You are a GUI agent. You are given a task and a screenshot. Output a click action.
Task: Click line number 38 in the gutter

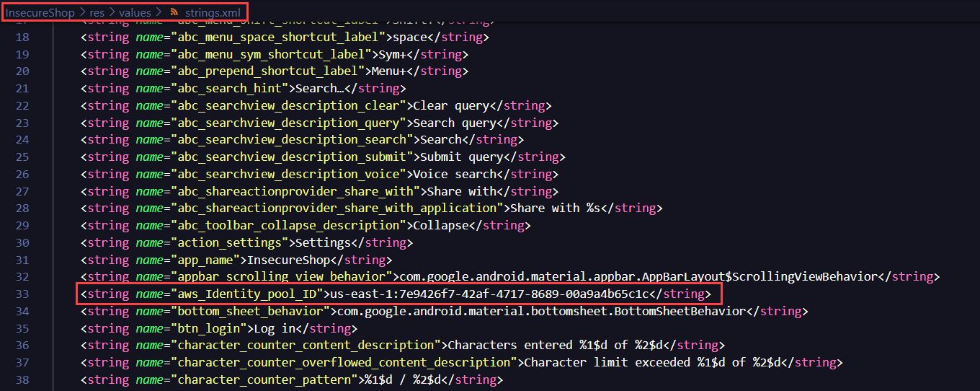22,380
